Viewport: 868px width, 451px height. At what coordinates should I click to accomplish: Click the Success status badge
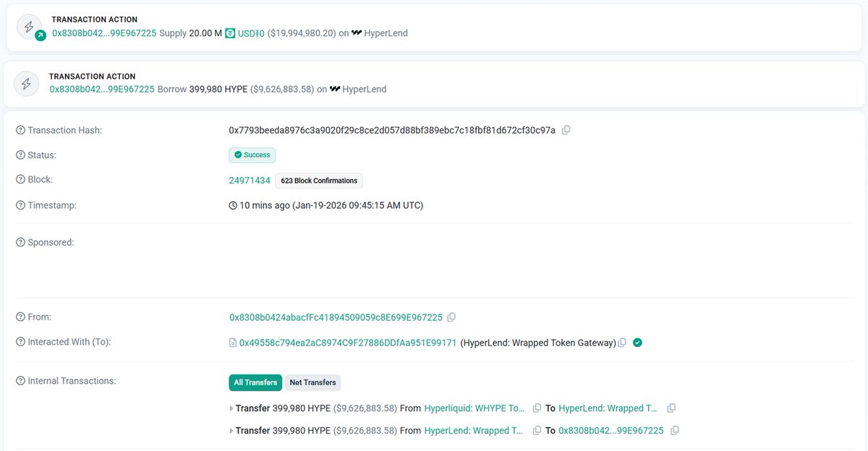pos(252,155)
